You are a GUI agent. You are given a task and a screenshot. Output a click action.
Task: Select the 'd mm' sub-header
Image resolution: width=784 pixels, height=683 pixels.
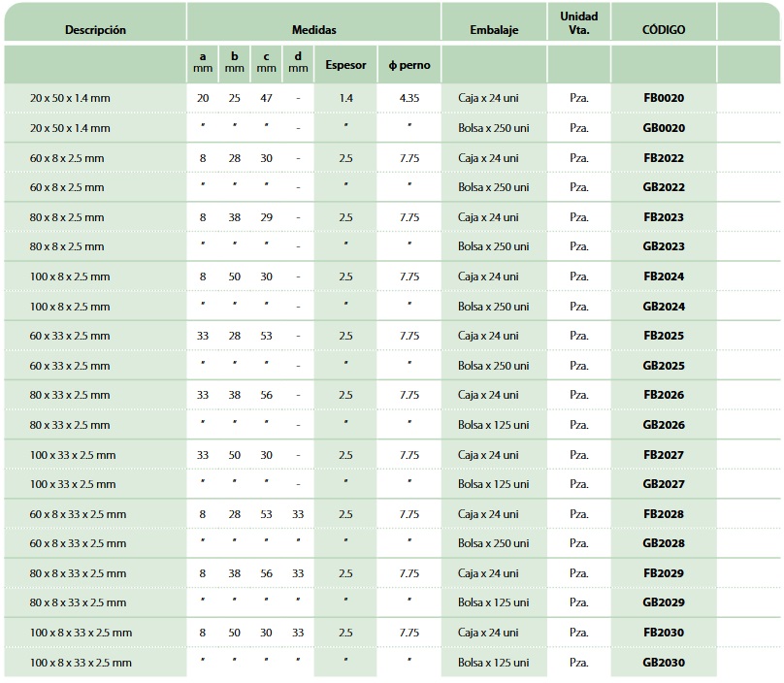point(298,63)
